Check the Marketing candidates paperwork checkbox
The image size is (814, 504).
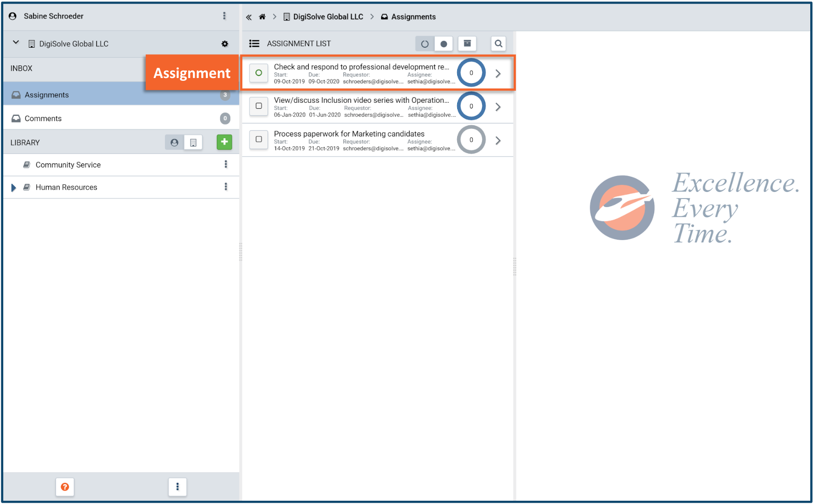[x=259, y=139]
